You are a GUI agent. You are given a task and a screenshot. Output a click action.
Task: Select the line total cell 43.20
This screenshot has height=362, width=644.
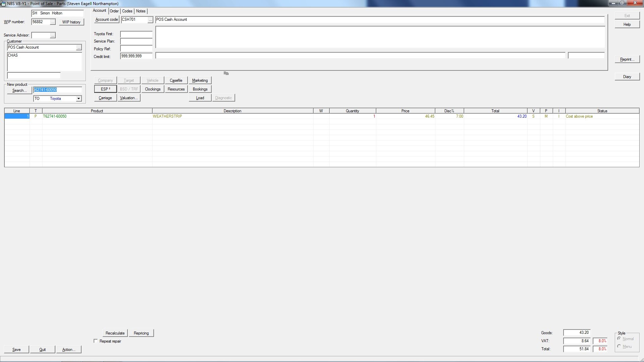[495, 116]
